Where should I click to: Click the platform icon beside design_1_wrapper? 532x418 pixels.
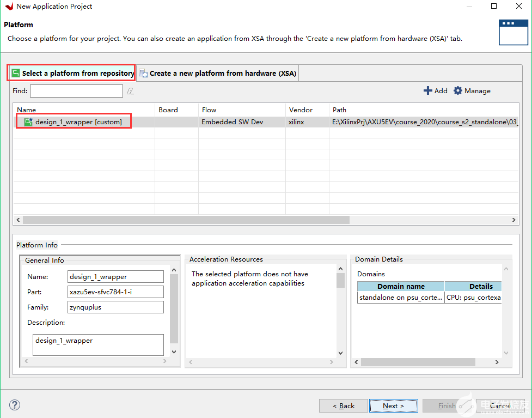coord(28,122)
